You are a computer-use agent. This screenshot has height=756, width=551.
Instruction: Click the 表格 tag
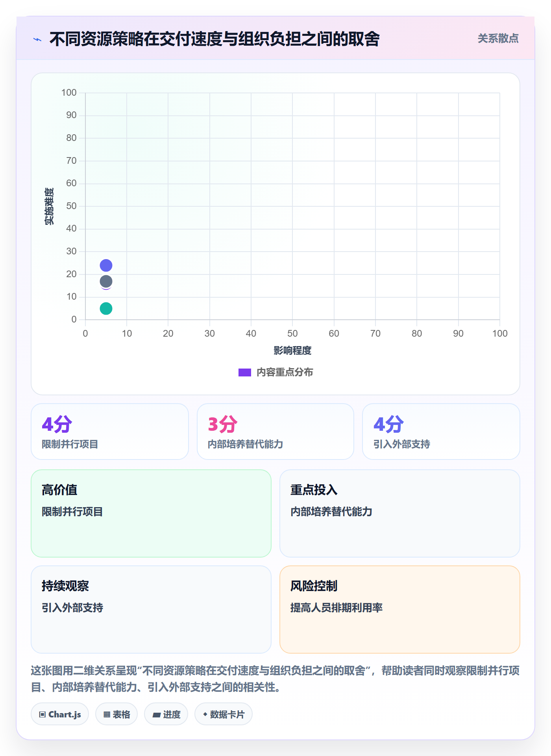(x=116, y=714)
